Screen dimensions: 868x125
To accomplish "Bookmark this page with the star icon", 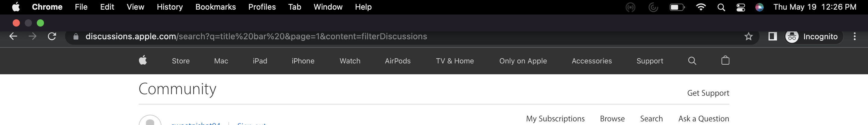I will coord(748,37).
